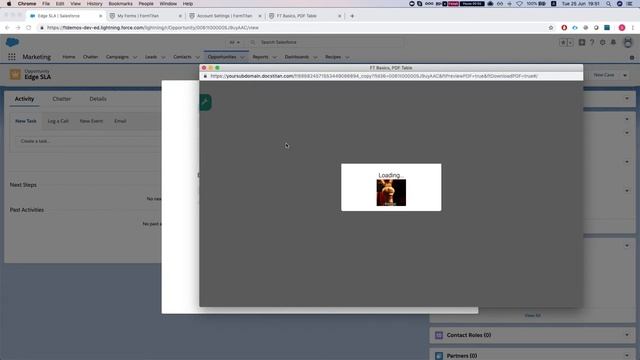This screenshot has height=360, width=640.
Task: Open the Salesforce Help question mark icon
Action: click(592, 42)
